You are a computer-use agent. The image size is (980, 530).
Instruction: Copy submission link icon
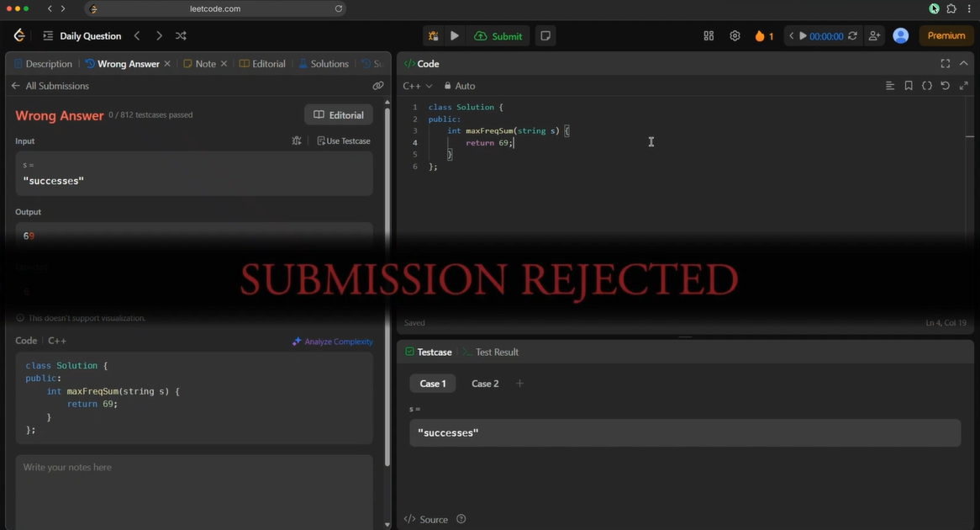(378, 86)
